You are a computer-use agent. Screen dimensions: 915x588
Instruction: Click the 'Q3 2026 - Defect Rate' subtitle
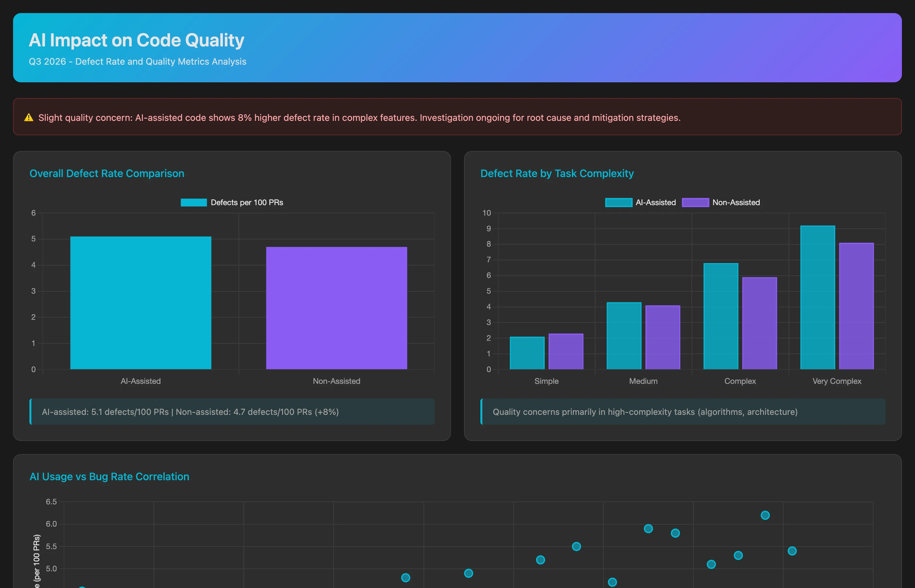[138, 61]
